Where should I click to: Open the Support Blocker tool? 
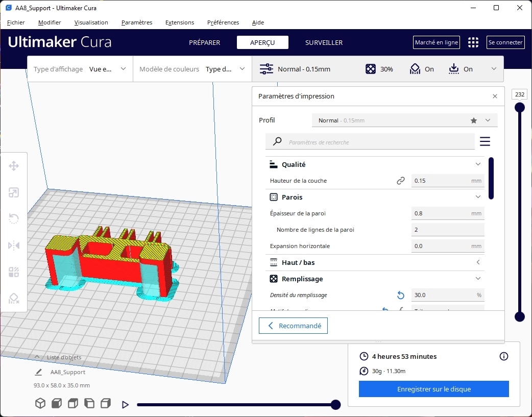(14, 299)
